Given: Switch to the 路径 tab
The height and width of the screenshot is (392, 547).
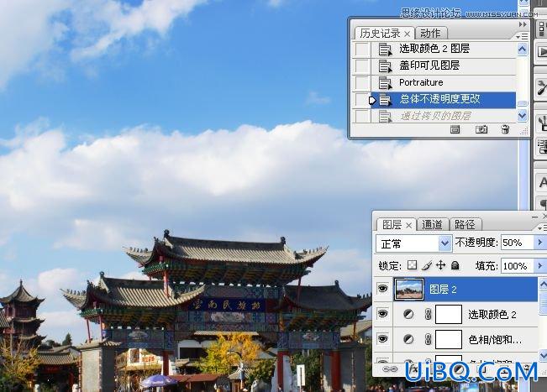Looking at the screenshot, I should click(465, 225).
